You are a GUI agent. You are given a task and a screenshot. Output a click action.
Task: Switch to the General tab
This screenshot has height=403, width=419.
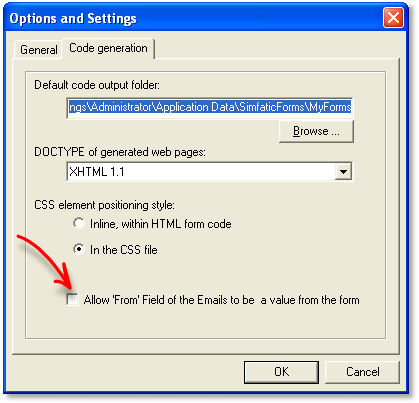pyautogui.click(x=38, y=50)
